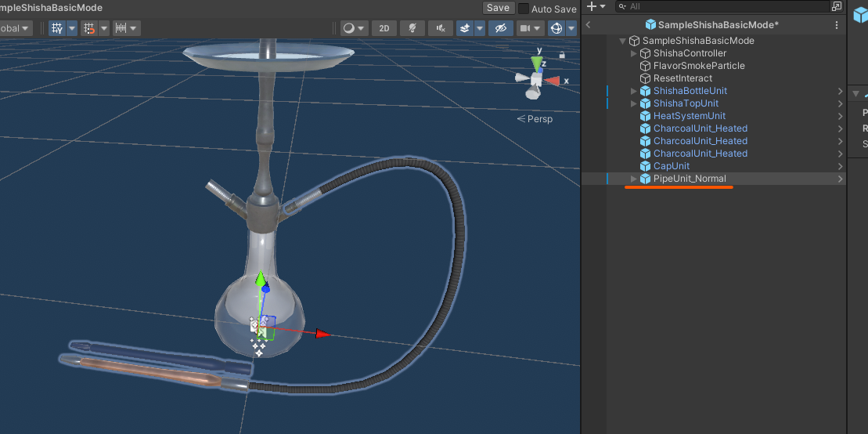Toggle grid visibility in the scene toolbar
This screenshot has height=434, width=868.
tap(56, 28)
